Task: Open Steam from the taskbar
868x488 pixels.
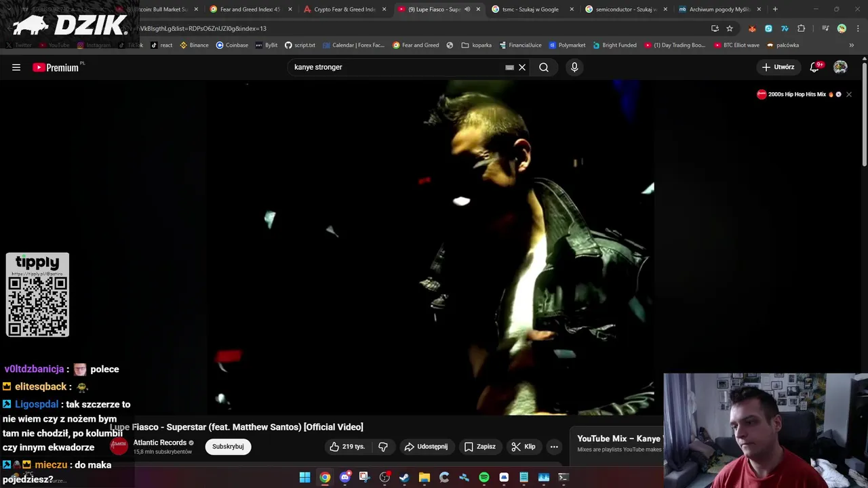Action: click(x=404, y=478)
